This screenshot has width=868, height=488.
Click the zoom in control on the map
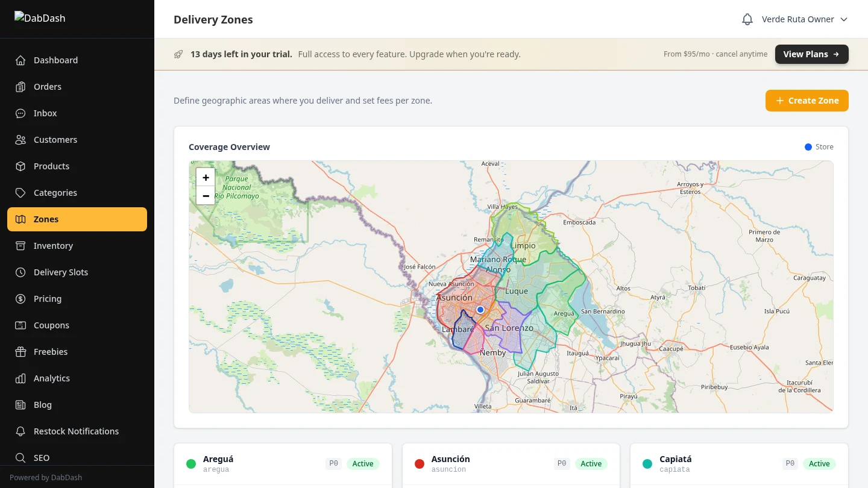pos(206,177)
